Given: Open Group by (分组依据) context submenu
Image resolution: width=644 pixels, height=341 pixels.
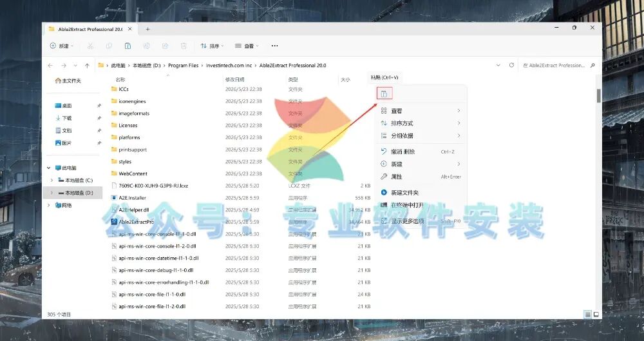Looking at the screenshot, I should point(421,135).
